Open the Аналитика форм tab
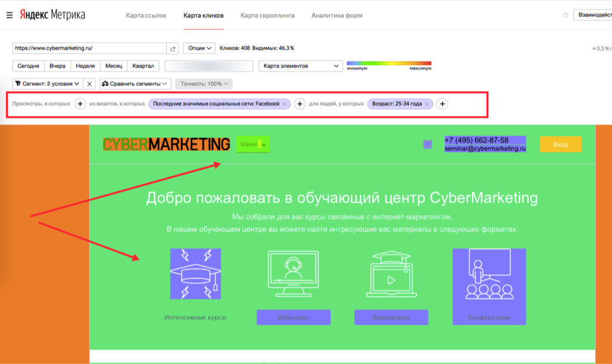This screenshot has width=612, height=364. [335, 16]
